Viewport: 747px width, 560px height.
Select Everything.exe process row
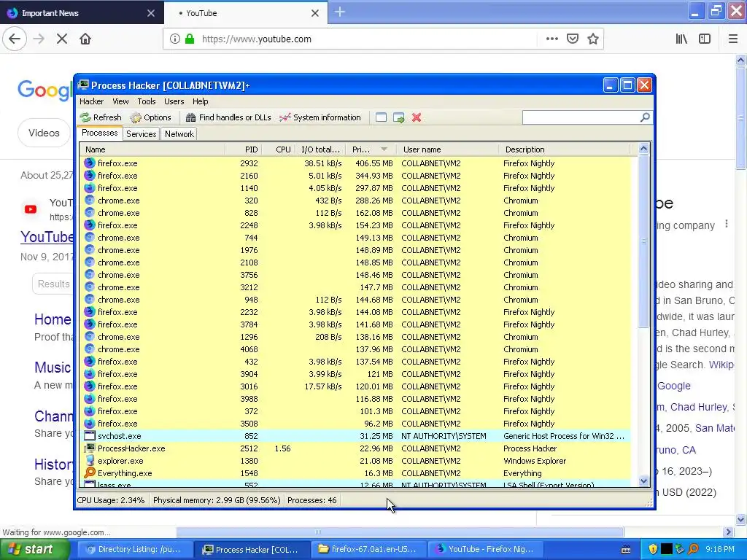click(355, 472)
